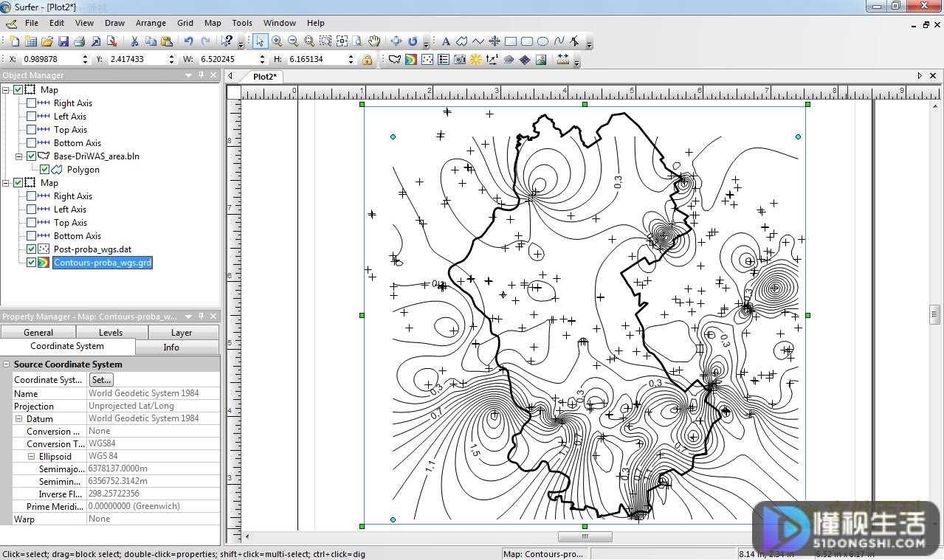The image size is (944, 560).
Task: Enable the Right Axis checkbox under first Map
Action: click(31, 103)
